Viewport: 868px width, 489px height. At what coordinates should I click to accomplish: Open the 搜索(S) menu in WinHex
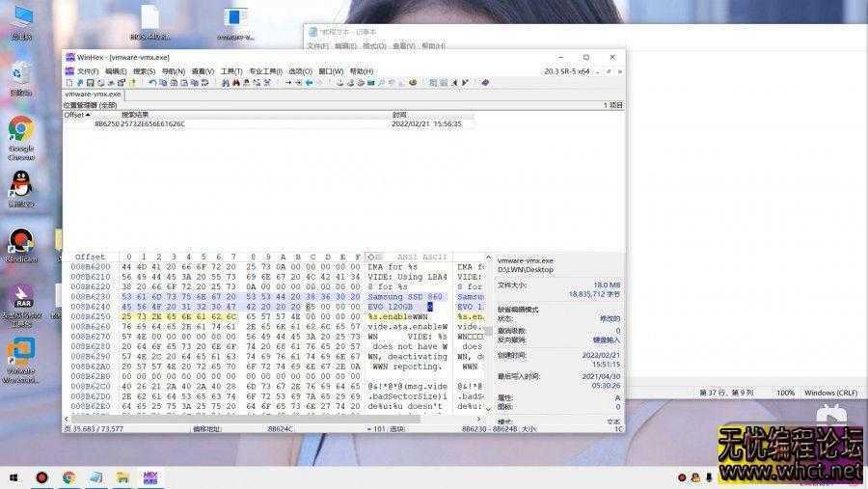[x=144, y=71]
